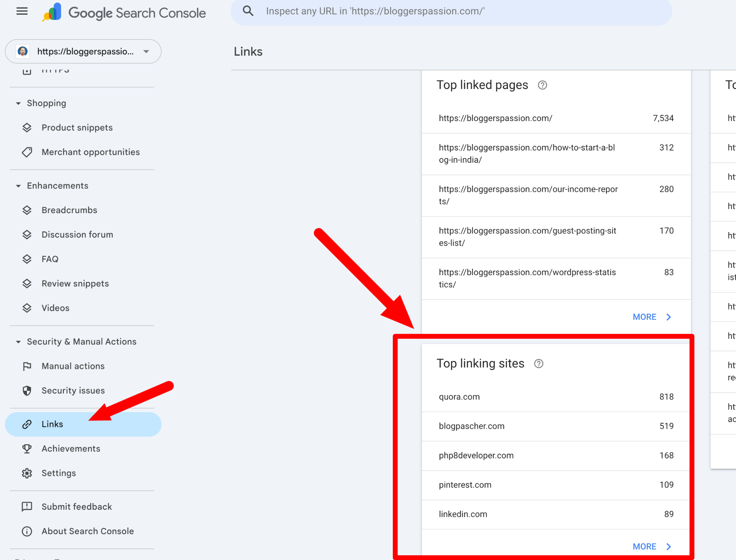Image resolution: width=736 pixels, height=560 pixels.
Task: Click the Discussion forum icon
Action: tap(27, 235)
